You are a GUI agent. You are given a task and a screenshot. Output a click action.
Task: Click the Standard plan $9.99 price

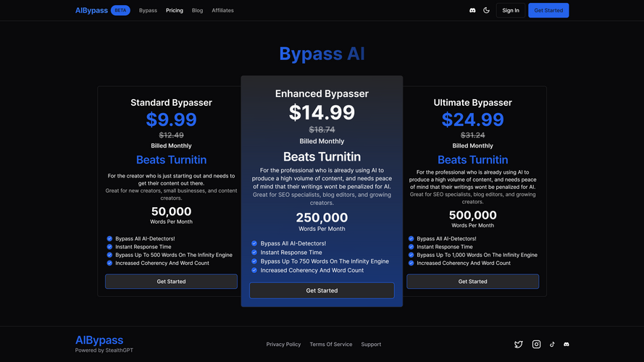pos(171,119)
